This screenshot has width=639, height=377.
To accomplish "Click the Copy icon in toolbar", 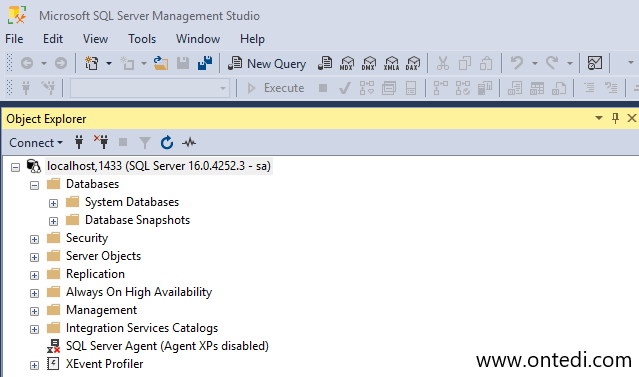I will (465, 63).
